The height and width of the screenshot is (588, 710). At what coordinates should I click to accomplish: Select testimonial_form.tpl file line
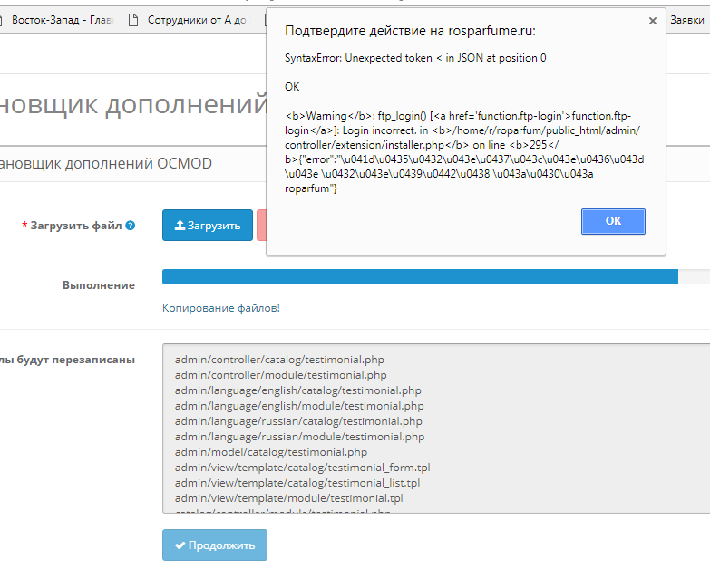point(303,468)
